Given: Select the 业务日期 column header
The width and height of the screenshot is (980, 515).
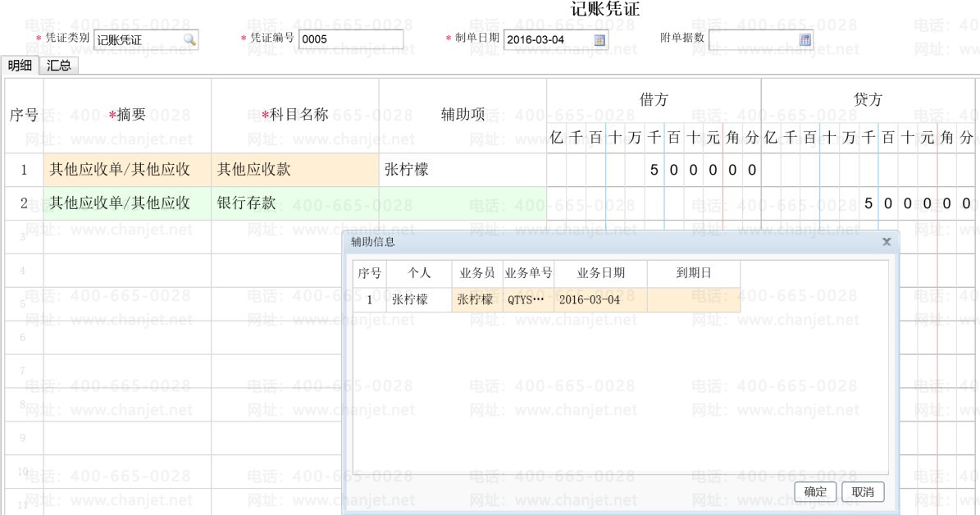Looking at the screenshot, I should 600,273.
